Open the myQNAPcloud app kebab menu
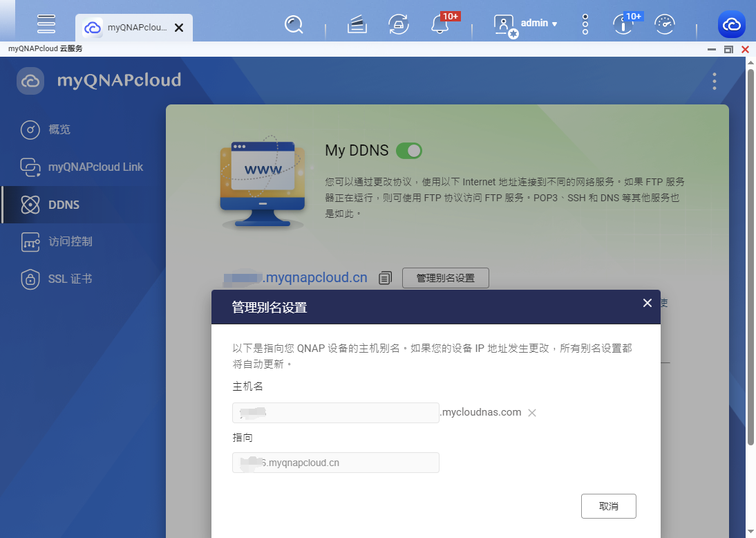This screenshot has height=538, width=756. [x=714, y=81]
